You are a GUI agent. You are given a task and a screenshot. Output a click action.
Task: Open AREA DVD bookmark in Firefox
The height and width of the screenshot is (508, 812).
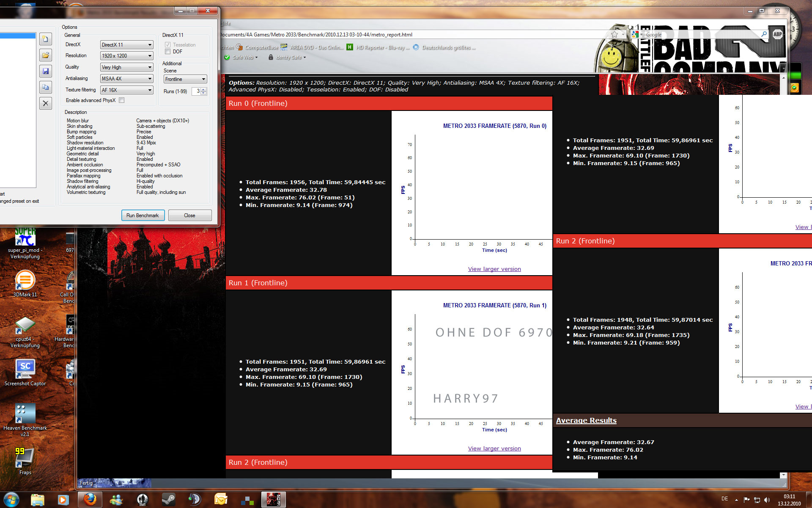312,47
